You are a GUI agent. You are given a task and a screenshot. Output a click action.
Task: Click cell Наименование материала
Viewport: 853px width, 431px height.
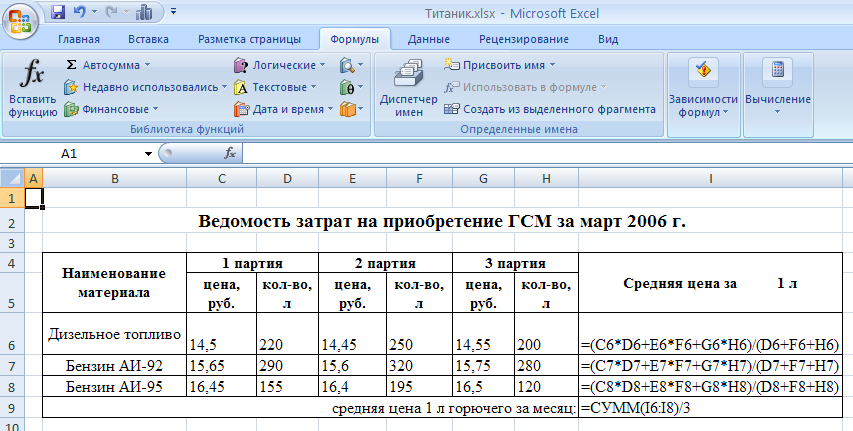114,282
